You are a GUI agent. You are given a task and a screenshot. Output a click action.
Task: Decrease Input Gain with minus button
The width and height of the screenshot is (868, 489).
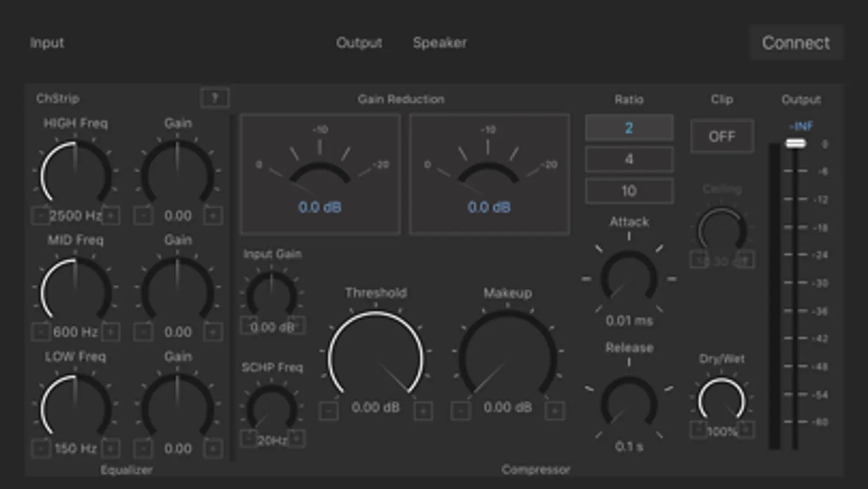249,325
